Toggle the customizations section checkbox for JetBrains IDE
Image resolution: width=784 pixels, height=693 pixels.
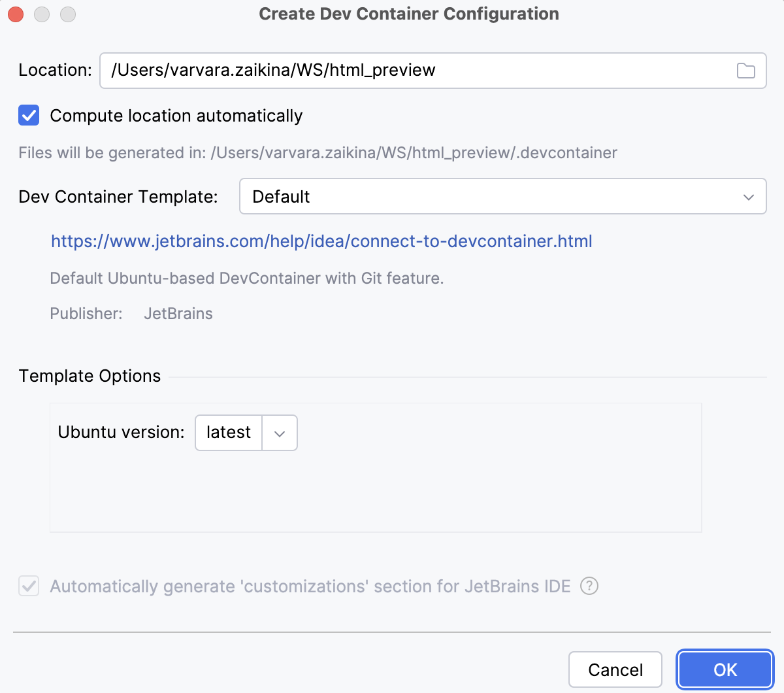tap(29, 586)
